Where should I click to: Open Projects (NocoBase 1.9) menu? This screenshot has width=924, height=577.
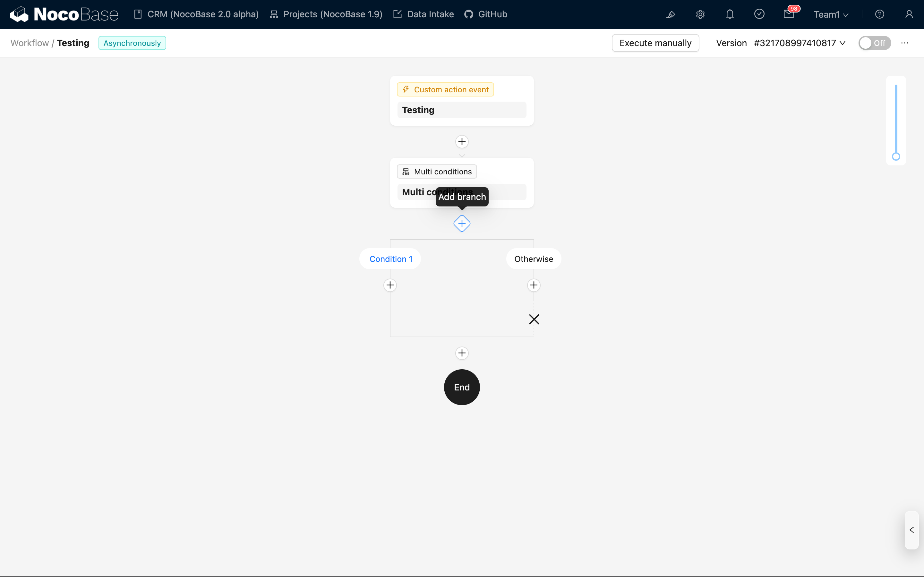click(326, 14)
